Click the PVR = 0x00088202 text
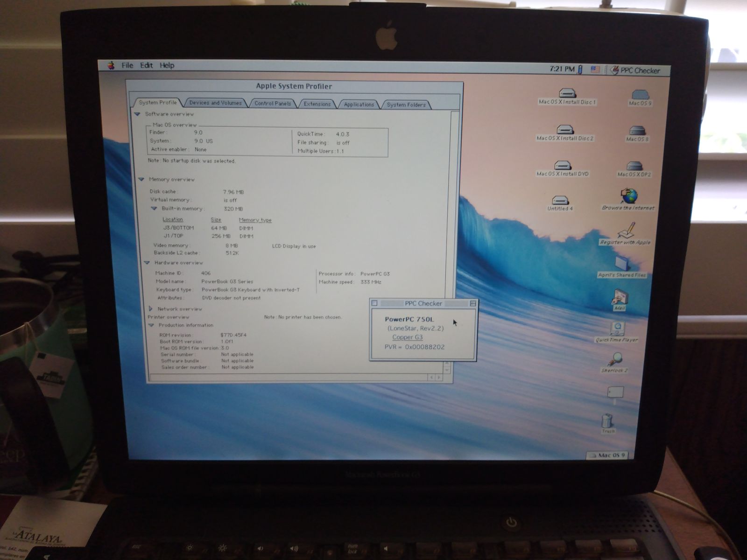 click(x=414, y=347)
